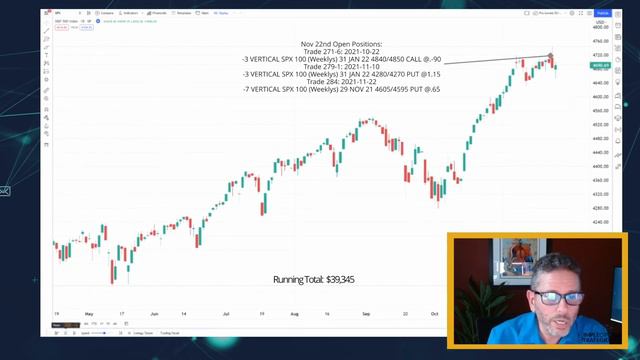Create an Alert from top toolbar

click(x=202, y=13)
